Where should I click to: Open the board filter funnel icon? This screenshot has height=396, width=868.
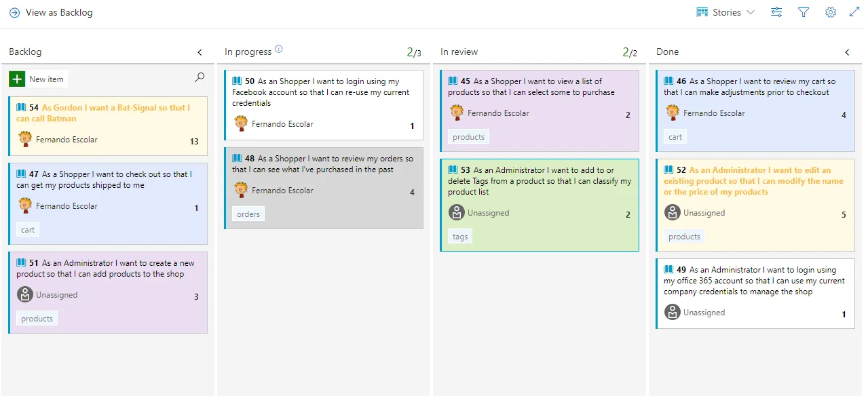[804, 12]
